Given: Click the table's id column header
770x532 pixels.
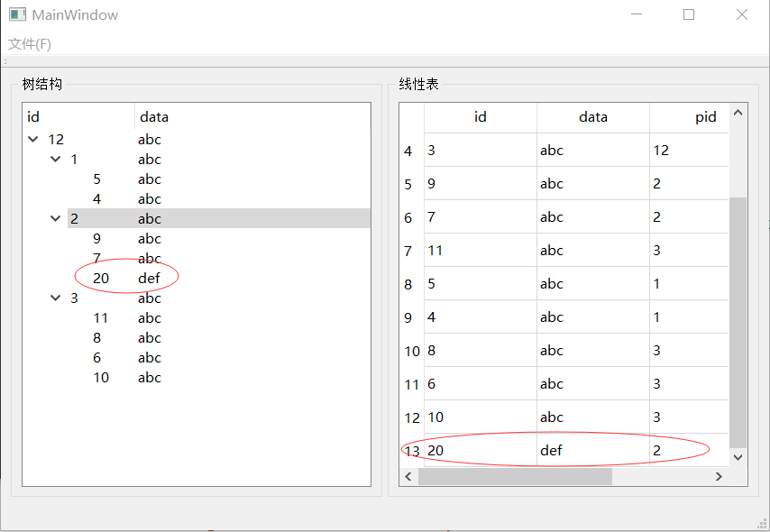Looking at the screenshot, I should 481,117.
